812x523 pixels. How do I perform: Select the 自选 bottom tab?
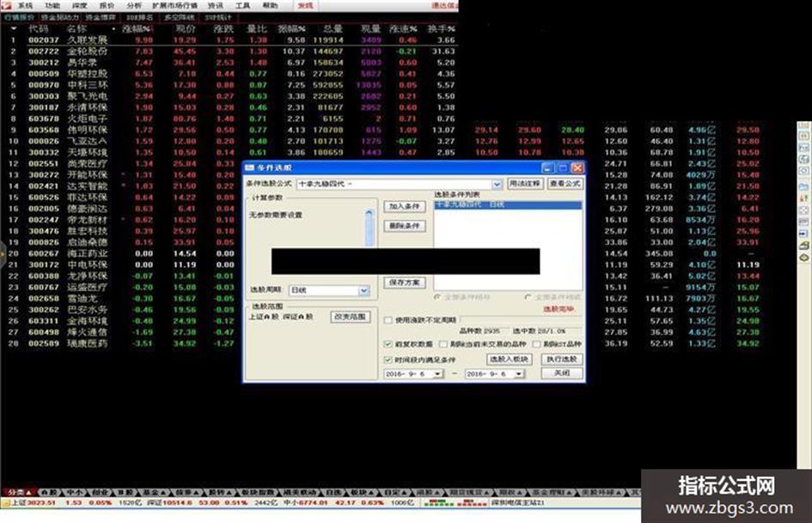point(333,492)
